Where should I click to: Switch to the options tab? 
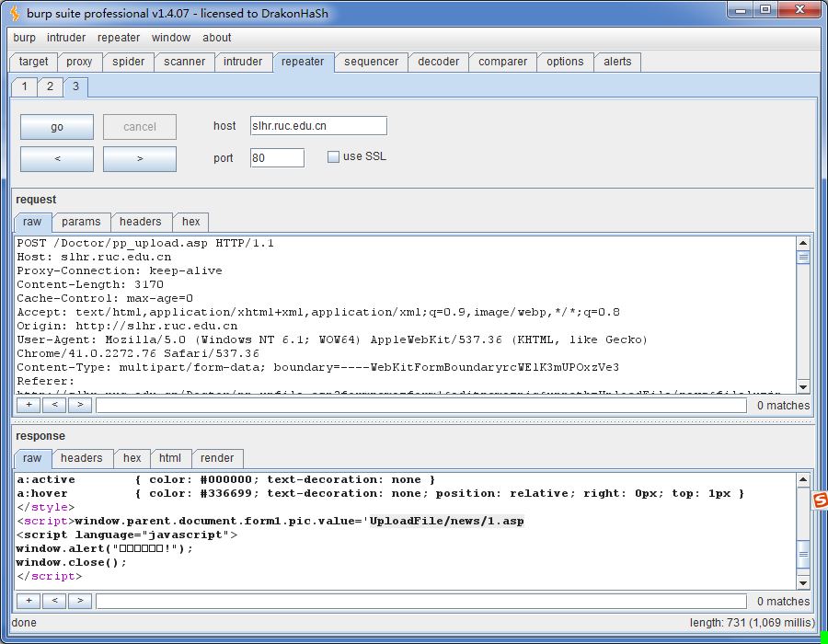coord(565,62)
